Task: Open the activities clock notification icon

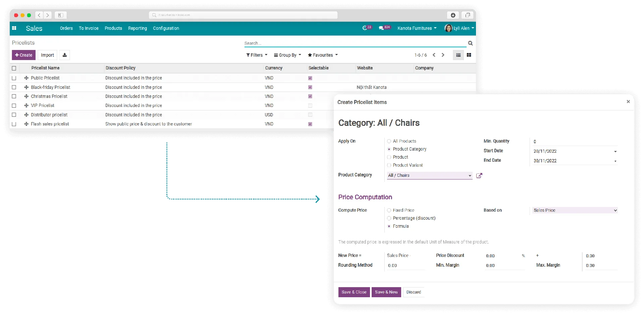Action: click(365, 28)
